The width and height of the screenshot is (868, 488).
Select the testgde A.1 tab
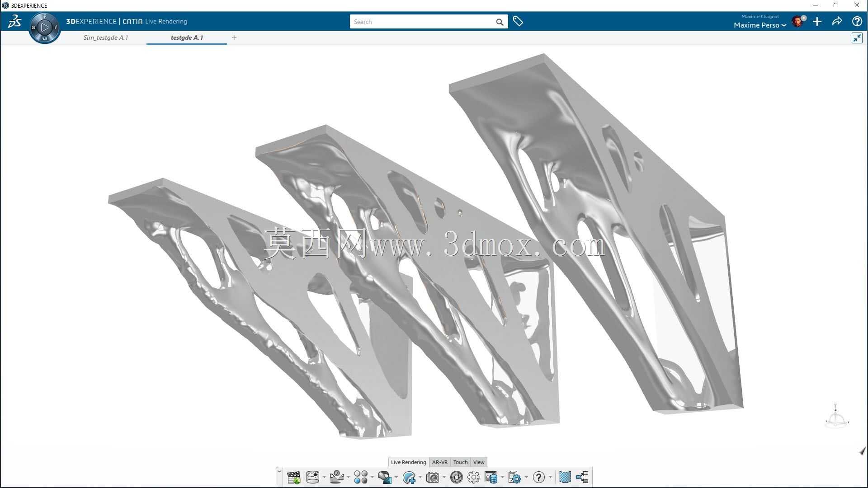point(187,38)
